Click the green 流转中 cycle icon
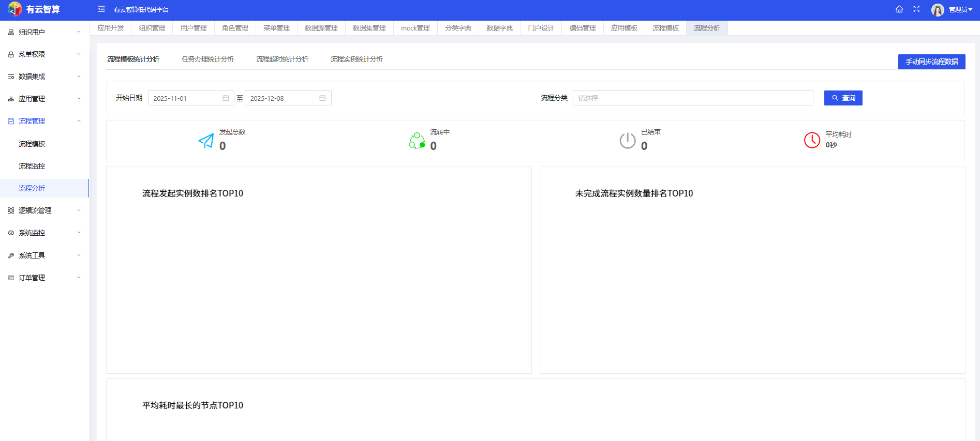 pyautogui.click(x=417, y=141)
